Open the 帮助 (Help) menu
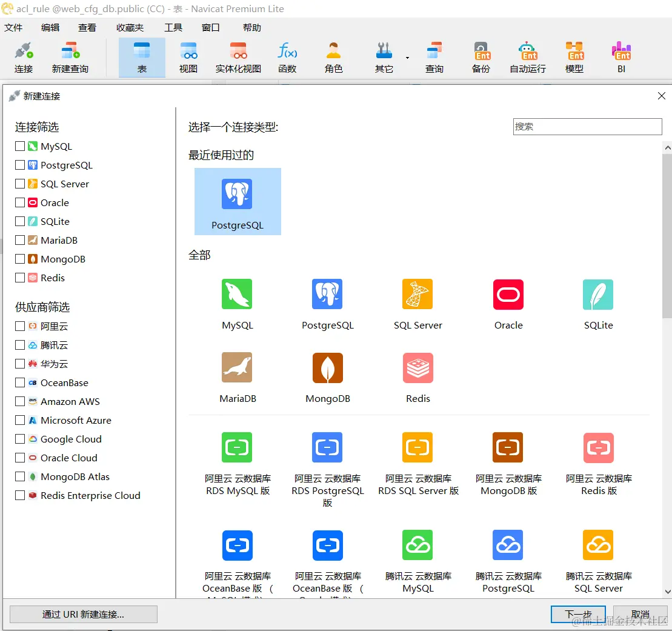672x631 pixels. pos(251,28)
